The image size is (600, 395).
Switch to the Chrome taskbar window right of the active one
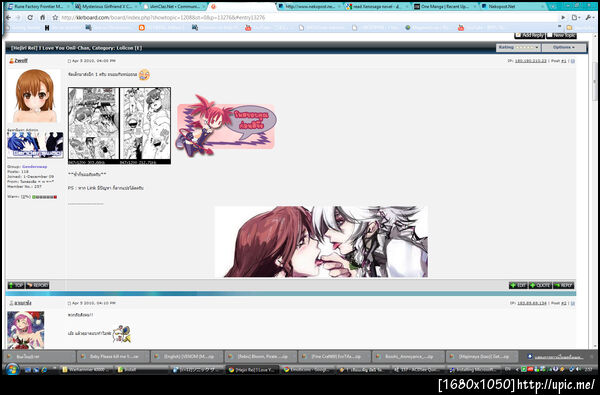click(308, 370)
